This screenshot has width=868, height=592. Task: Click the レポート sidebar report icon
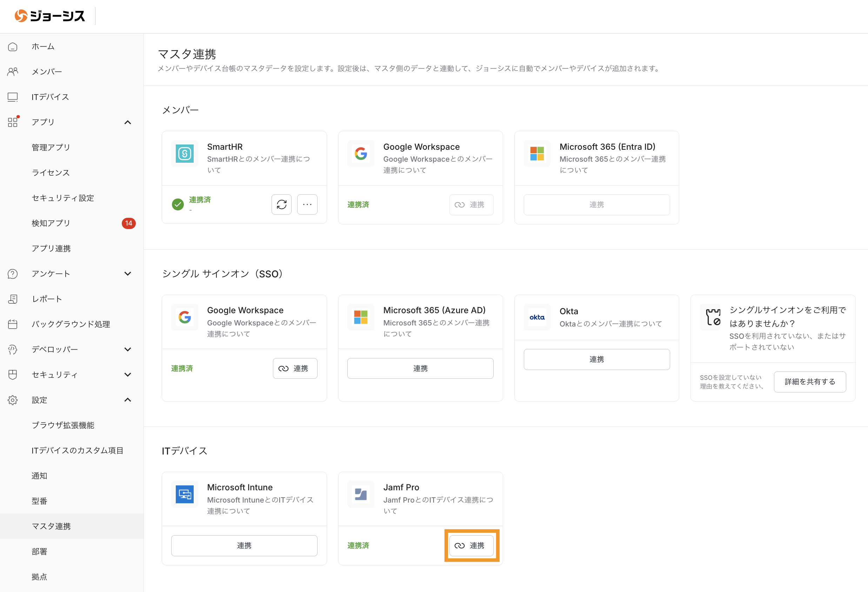click(13, 299)
